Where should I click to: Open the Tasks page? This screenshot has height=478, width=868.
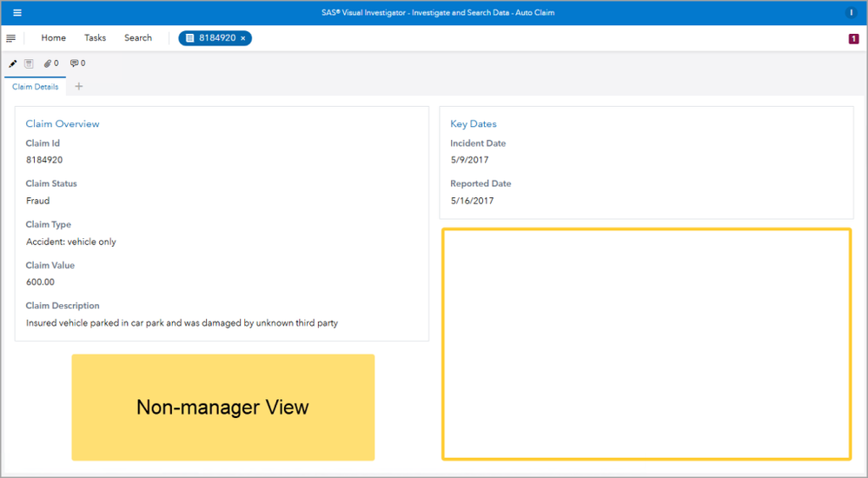click(x=95, y=37)
